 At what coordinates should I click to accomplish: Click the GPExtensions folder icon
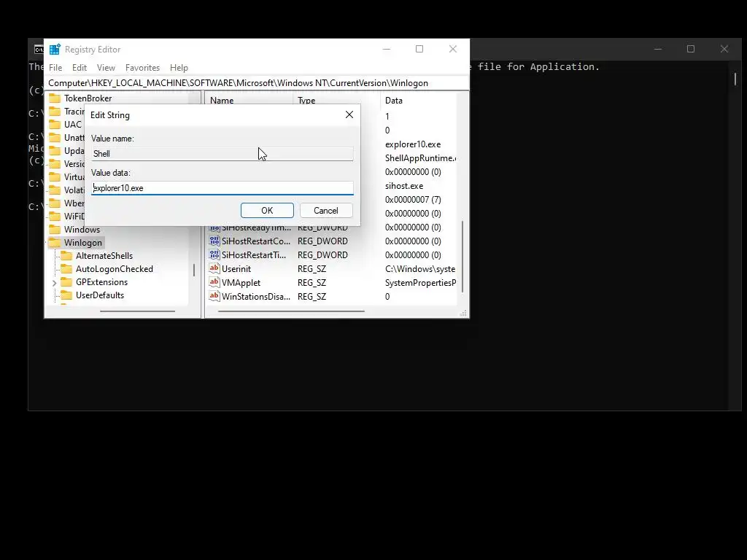(x=66, y=282)
